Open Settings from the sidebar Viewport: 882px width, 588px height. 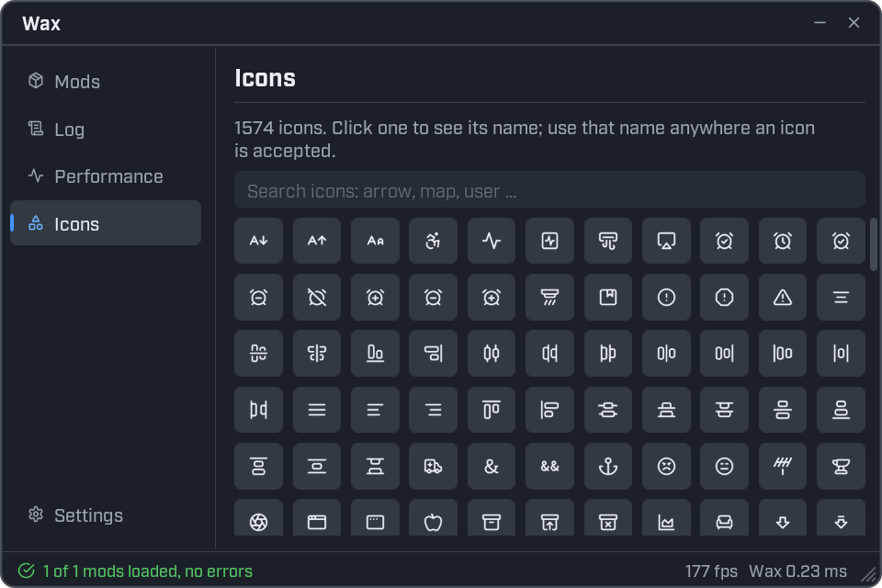click(x=105, y=514)
